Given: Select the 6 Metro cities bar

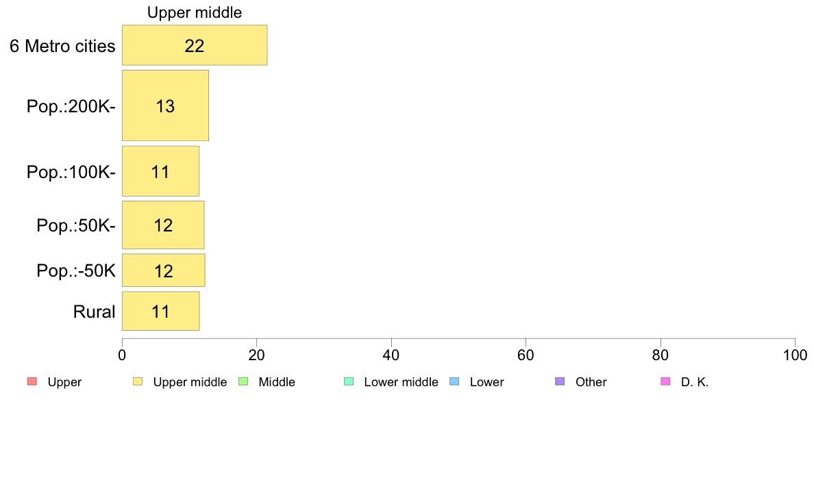Looking at the screenshot, I should 195,45.
